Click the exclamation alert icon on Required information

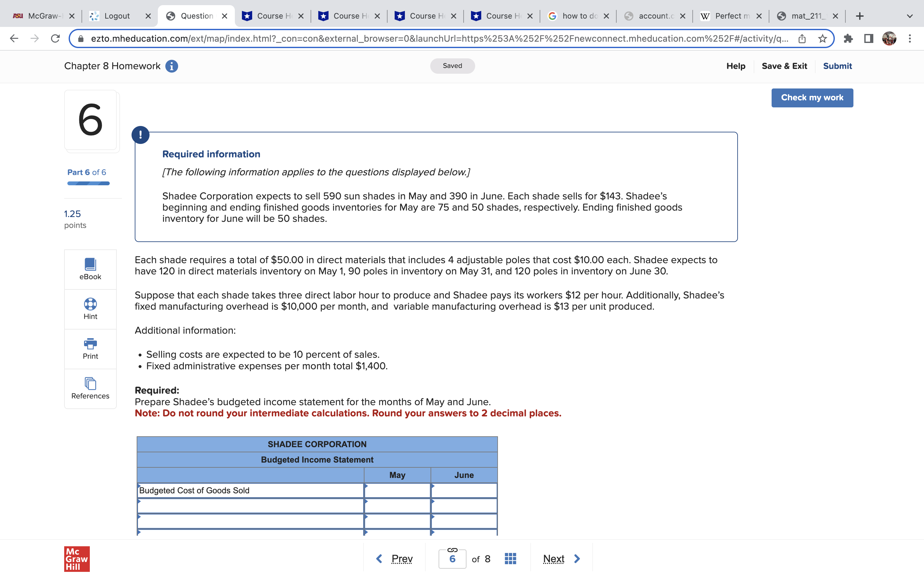[141, 134]
